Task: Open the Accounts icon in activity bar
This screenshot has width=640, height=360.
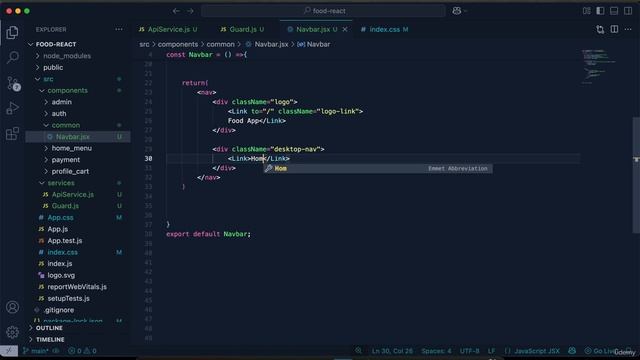Action: (x=12, y=307)
